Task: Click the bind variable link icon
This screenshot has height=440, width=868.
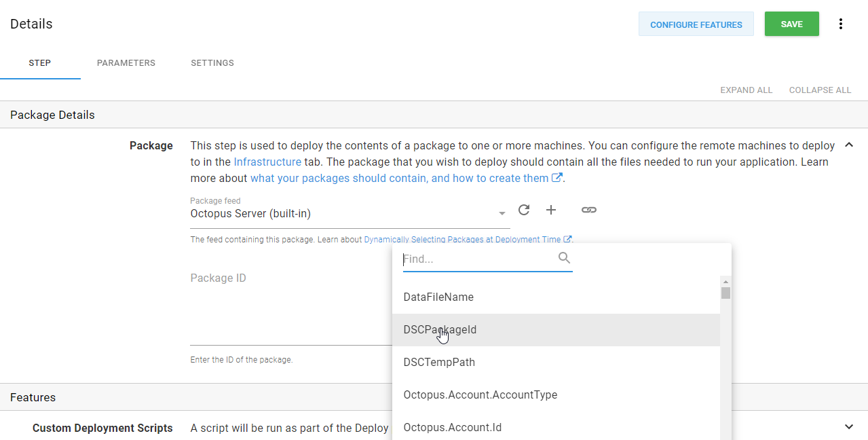Action: (589, 210)
